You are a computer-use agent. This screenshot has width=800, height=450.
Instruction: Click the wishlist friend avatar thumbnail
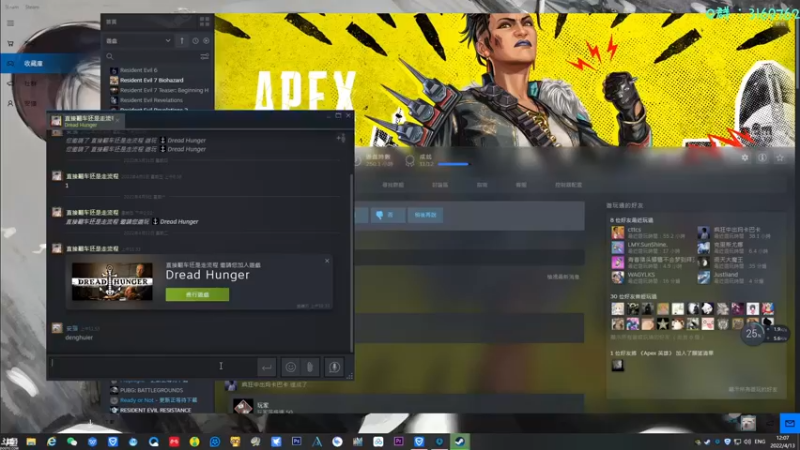[x=618, y=365]
